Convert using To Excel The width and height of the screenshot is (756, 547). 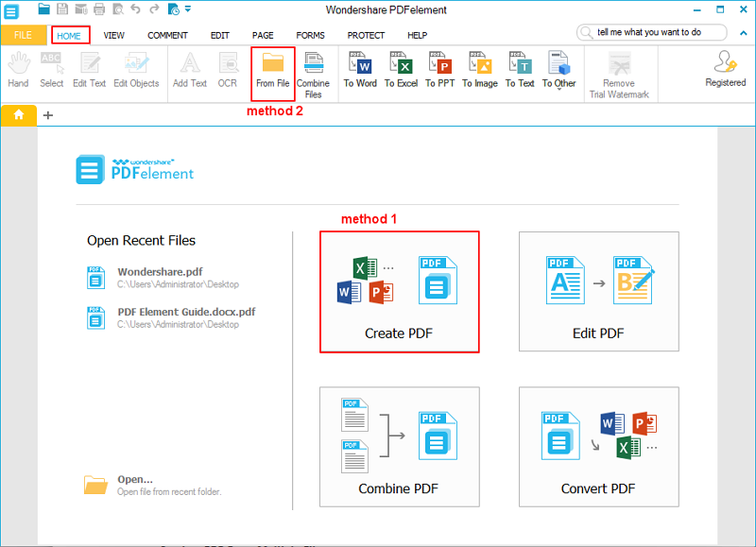click(x=401, y=70)
